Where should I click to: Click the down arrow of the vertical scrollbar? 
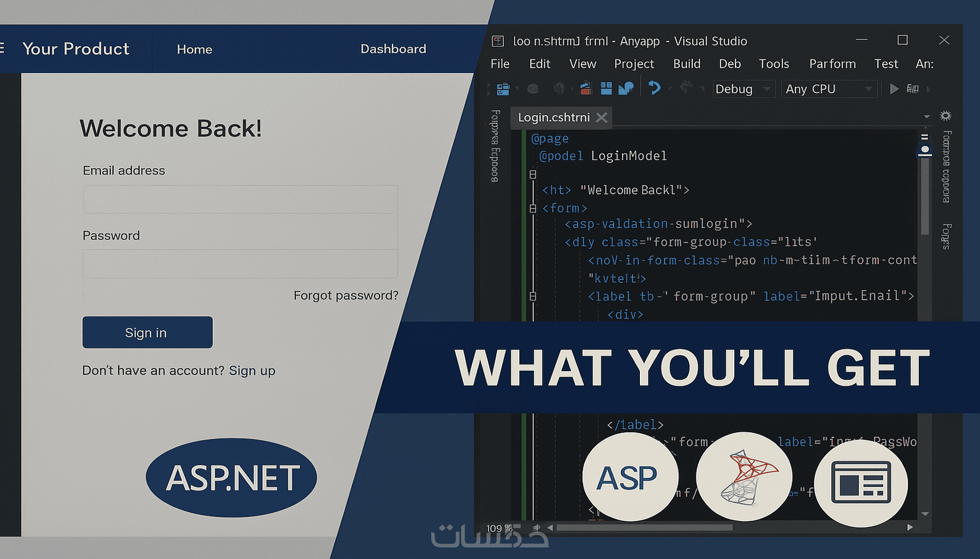tap(925, 513)
